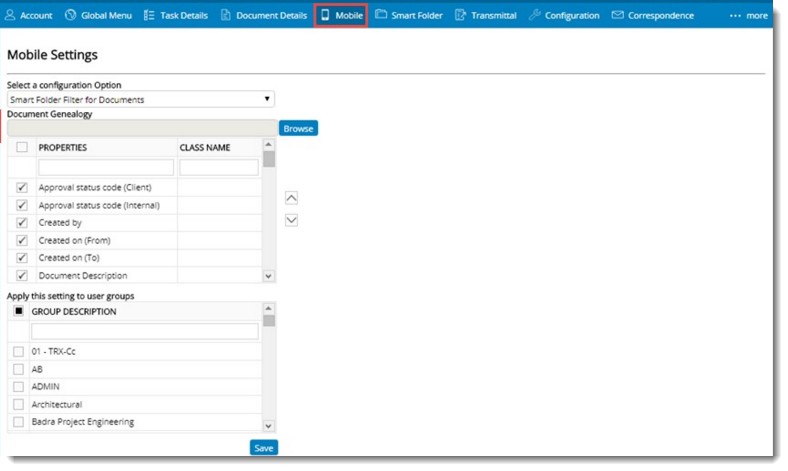Open the more menu overflow

click(x=749, y=15)
